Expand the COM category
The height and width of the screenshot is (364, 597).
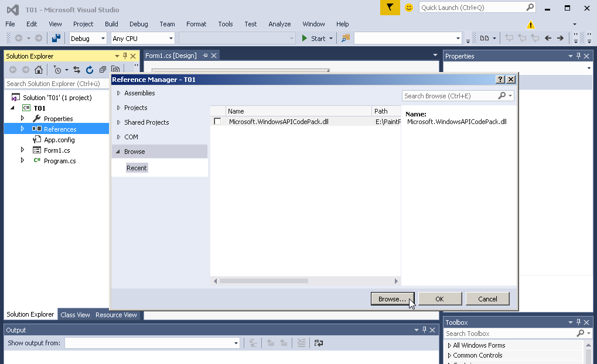point(119,137)
